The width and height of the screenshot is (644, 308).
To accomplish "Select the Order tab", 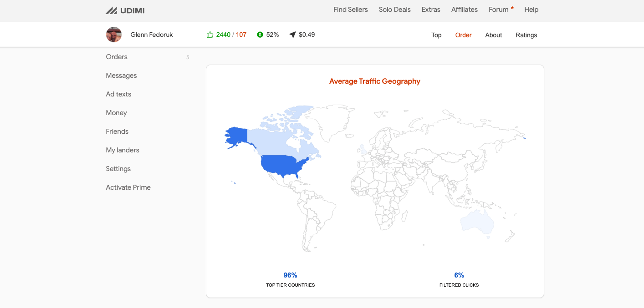I will (x=463, y=35).
